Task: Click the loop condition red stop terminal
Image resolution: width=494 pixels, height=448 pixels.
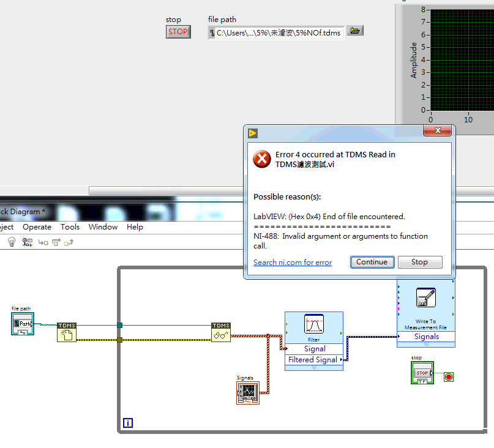Action: (x=449, y=377)
